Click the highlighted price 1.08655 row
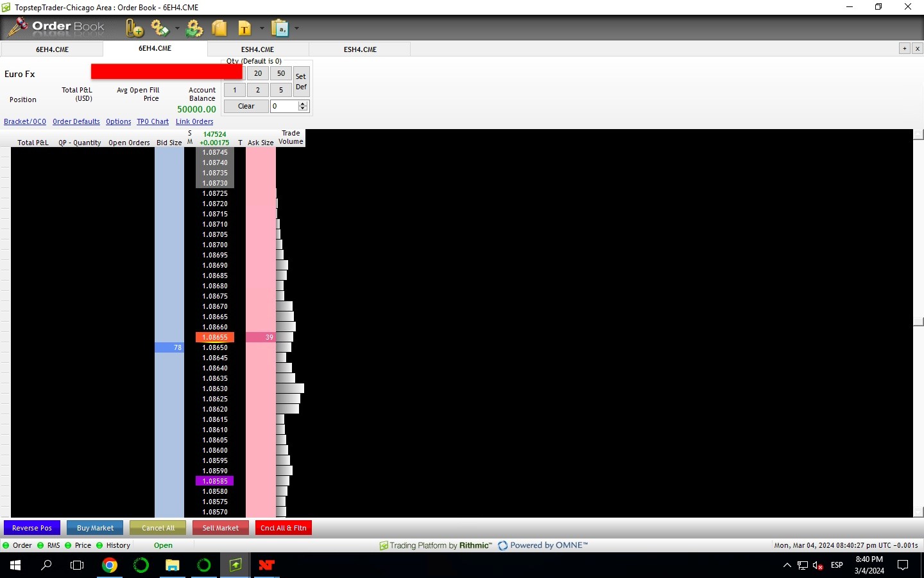924x578 pixels. (215, 337)
